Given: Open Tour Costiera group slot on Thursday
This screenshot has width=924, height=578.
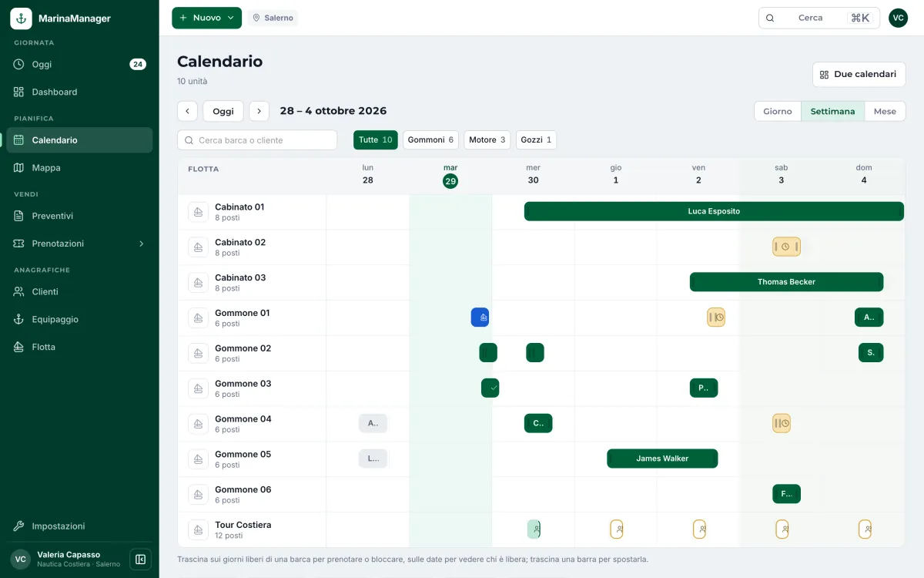Looking at the screenshot, I should (617, 529).
